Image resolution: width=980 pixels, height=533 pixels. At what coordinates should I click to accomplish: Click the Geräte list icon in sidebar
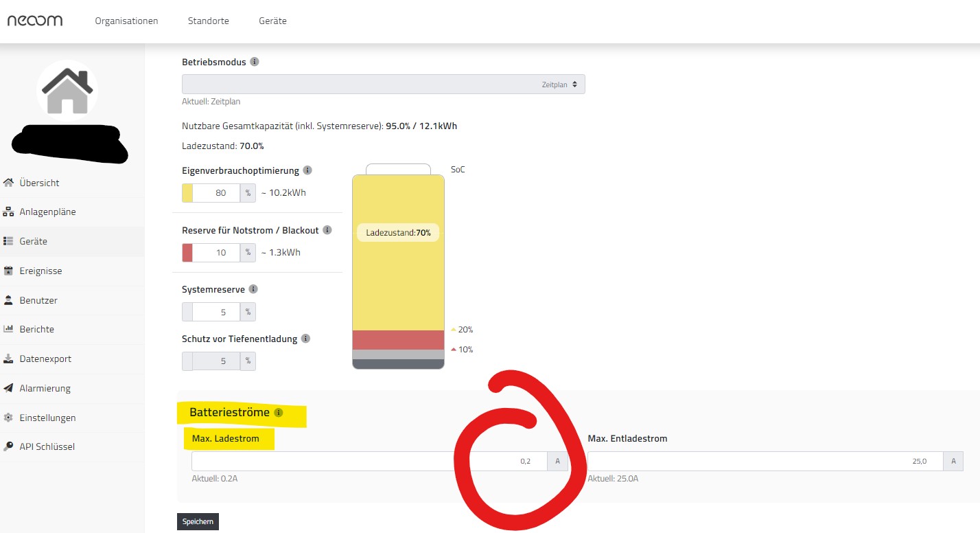8,241
